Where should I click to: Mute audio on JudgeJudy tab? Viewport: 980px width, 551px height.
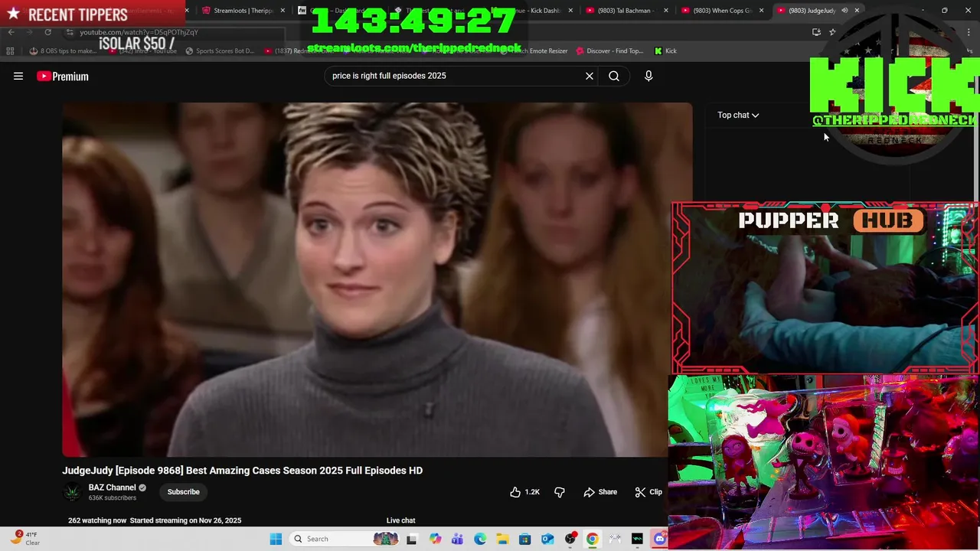pyautogui.click(x=844, y=11)
